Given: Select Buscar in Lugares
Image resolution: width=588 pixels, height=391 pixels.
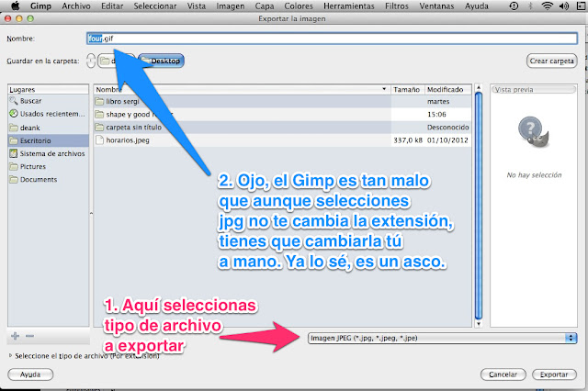Looking at the screenshot, I should [x=48, y=101].
